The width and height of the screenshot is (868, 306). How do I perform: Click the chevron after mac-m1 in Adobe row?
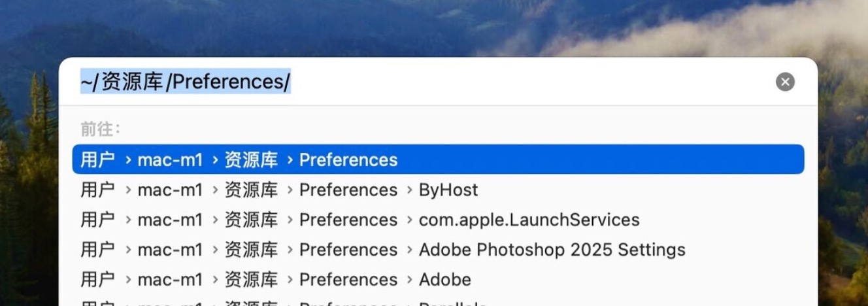coord(214,280)
